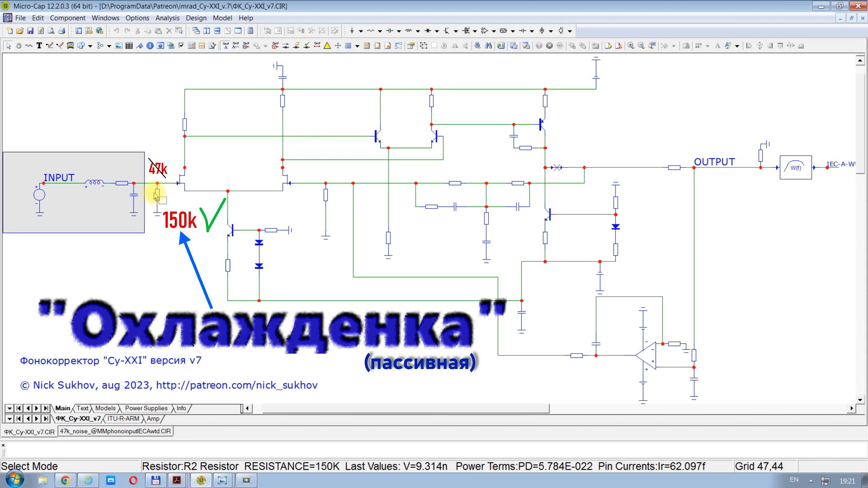Open the 47k_noise file tab
The width and height of the screenshot is (868, 488).
(x=115, y=431)
